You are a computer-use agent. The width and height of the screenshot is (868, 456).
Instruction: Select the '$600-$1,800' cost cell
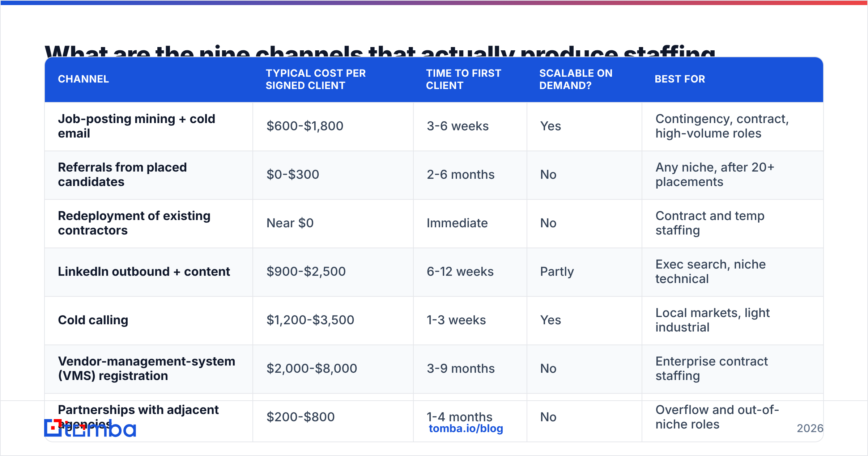[333, 126]
